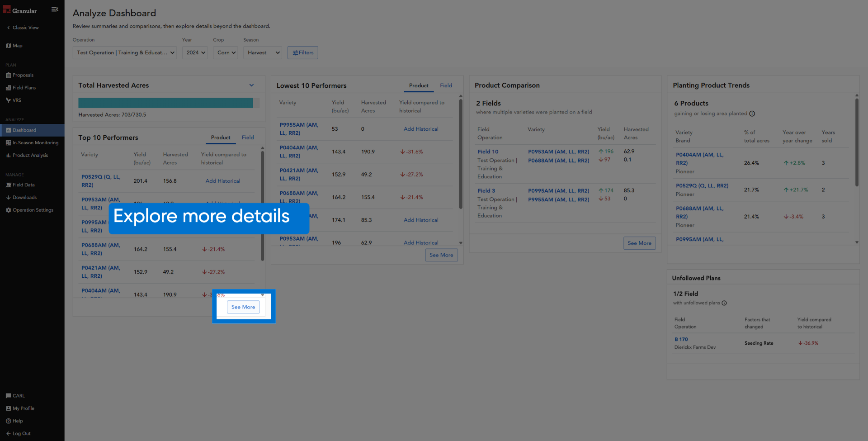
Task: Open Operation Settings
Action: pos(30,210)
